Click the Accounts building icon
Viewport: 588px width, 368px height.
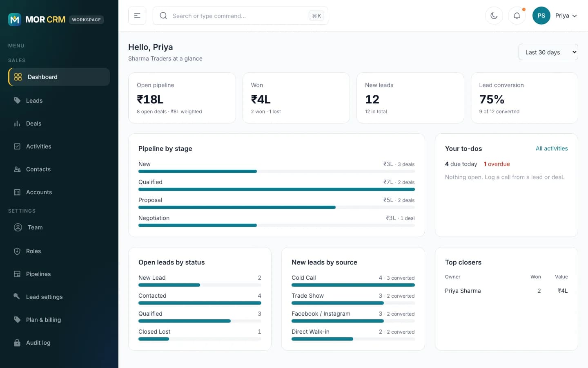click(x=17, y=192)
